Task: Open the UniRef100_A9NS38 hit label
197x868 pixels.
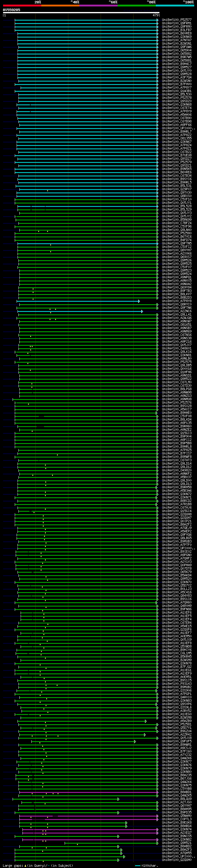Action: coord(177,338)
